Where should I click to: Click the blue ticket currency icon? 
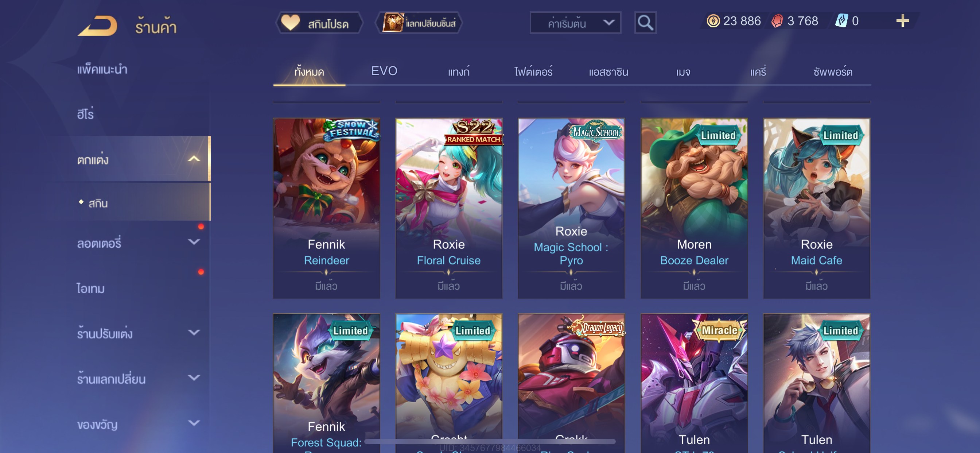[841, 21]
